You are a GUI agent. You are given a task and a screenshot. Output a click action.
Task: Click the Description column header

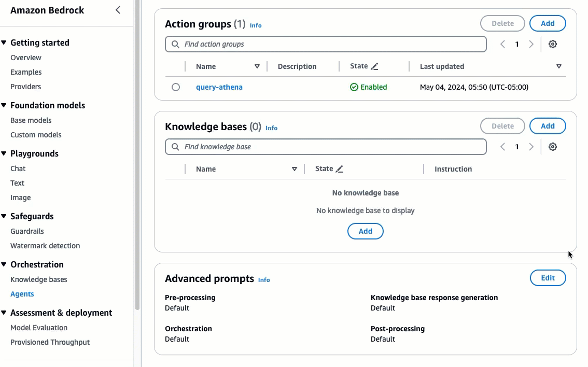pos(297,66)
